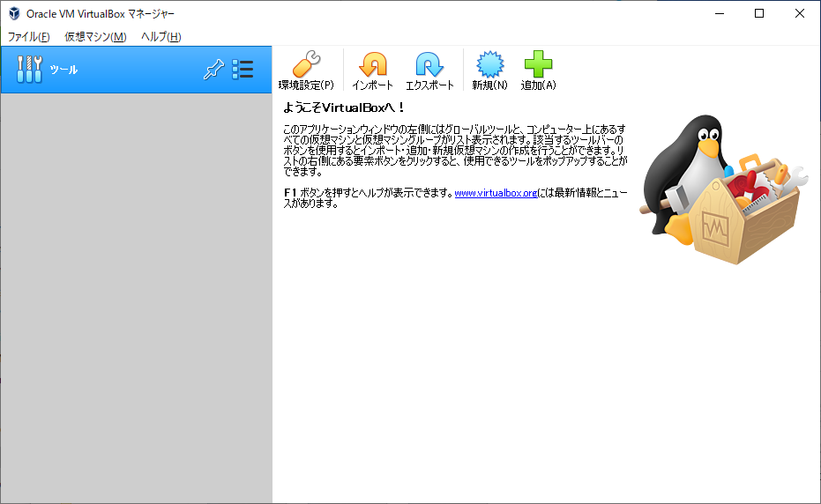The width and height of the screenshot is (821, 504).
Task: Minimize the VirtualBox Manager window
Action: (720, 13)
